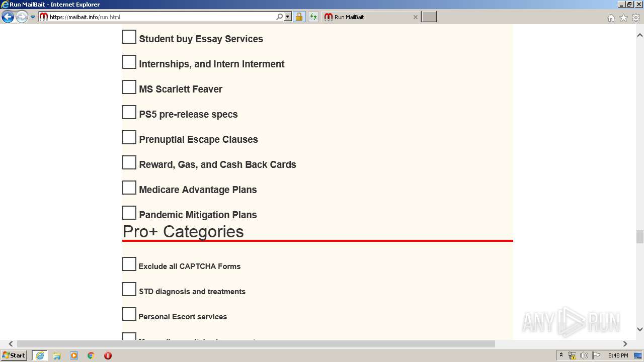Click the MailBait site icon in address bar
Viewport: 644px width, 362px height.
coord(44,17)
